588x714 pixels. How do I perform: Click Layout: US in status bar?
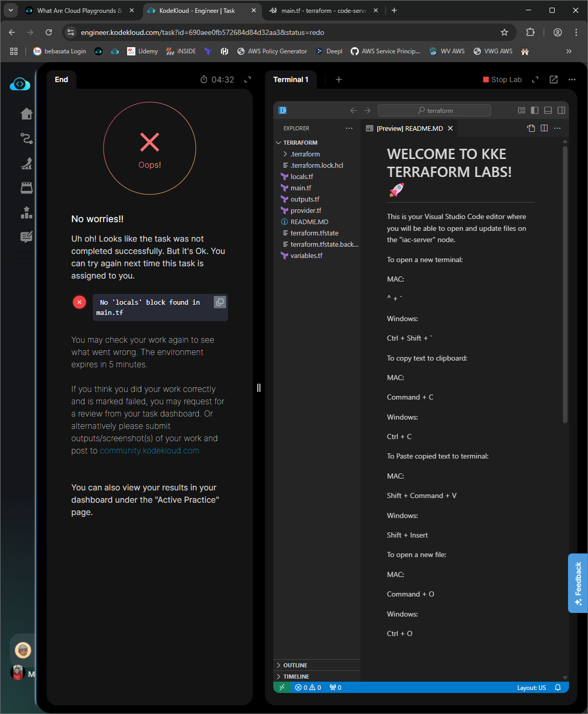[x=532, y=687]
